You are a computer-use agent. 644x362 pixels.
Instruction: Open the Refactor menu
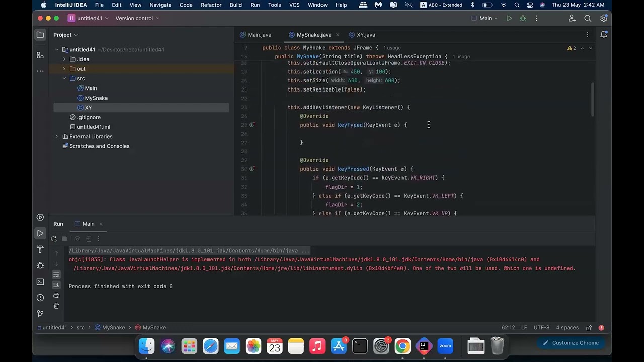[x=211, y=5]
